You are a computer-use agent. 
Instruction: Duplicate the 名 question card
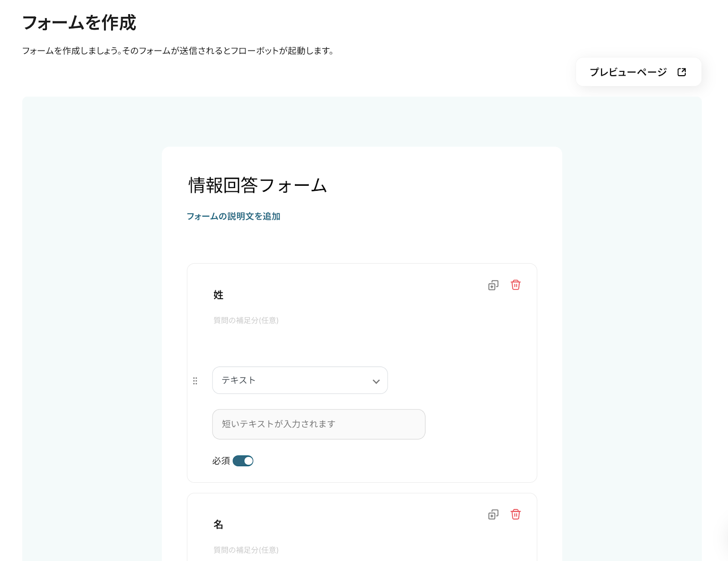(493, 515)
